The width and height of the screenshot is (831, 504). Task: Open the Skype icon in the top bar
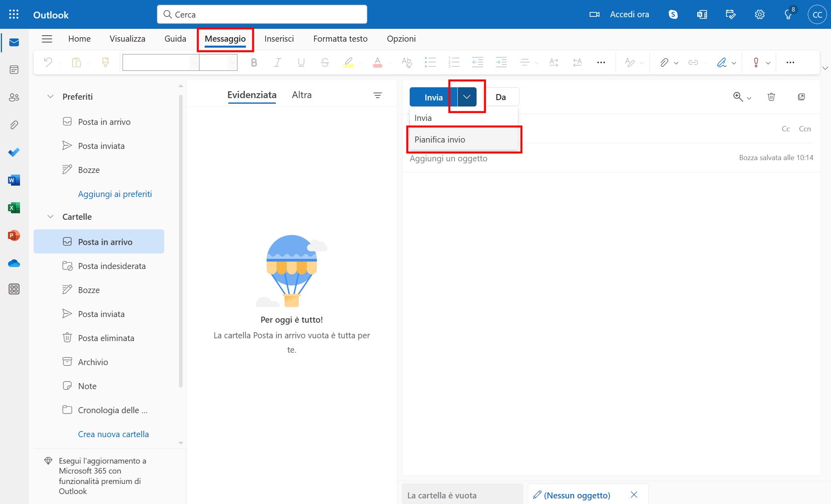click(x=673, y=14)
